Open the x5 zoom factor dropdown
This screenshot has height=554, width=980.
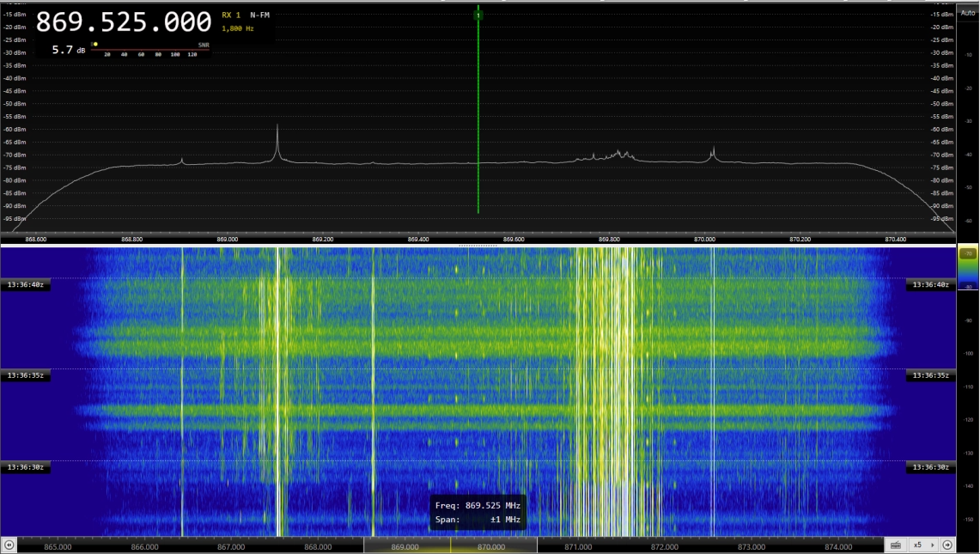(923, 545)
